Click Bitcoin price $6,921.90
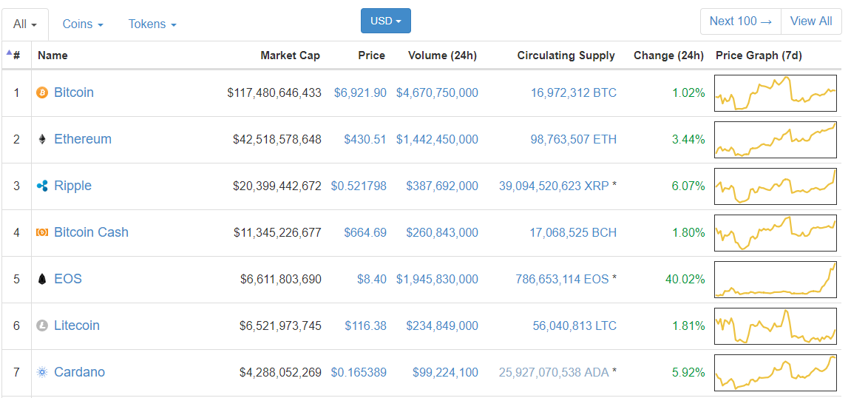The width and height of the screenshot is (868, 398). (360, 93)
